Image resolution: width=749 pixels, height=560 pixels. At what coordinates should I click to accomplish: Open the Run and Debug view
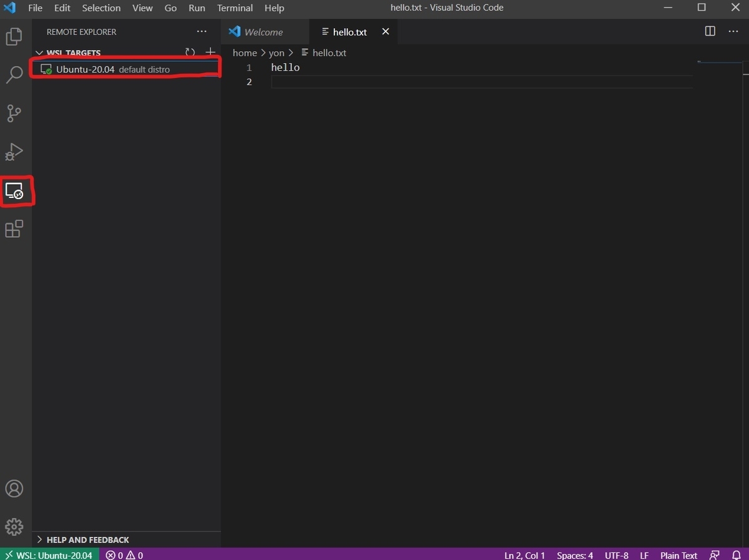[x=14, y=152]
